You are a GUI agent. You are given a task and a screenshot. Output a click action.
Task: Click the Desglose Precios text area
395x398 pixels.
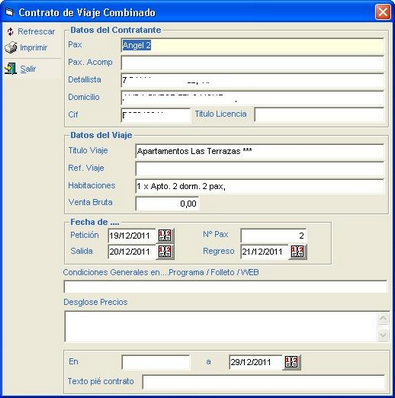(221, 326)
